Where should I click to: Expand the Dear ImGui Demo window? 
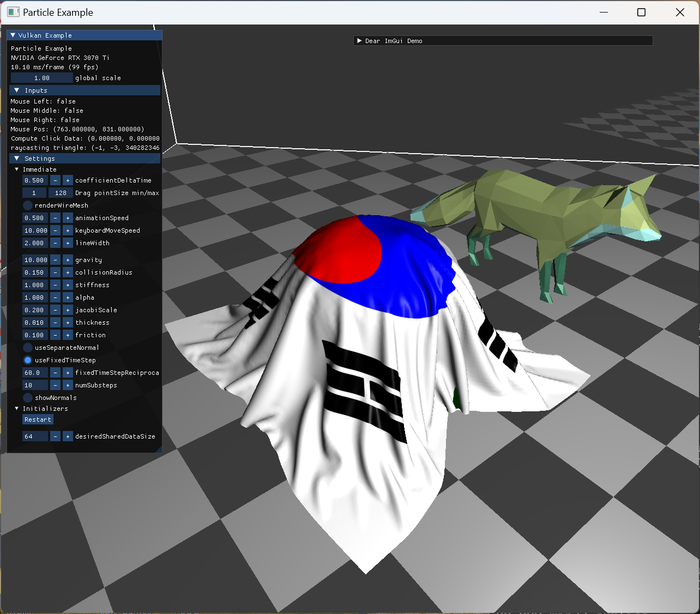click(359, 41)
